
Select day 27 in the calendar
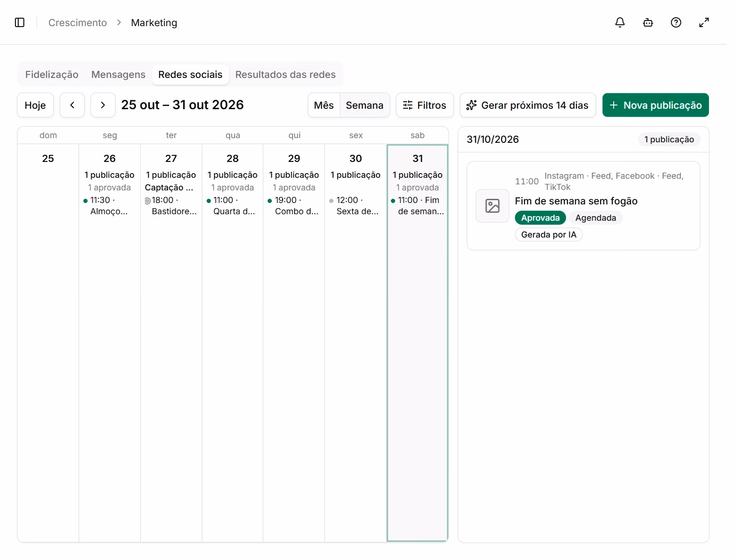click(x=171, y=343)
